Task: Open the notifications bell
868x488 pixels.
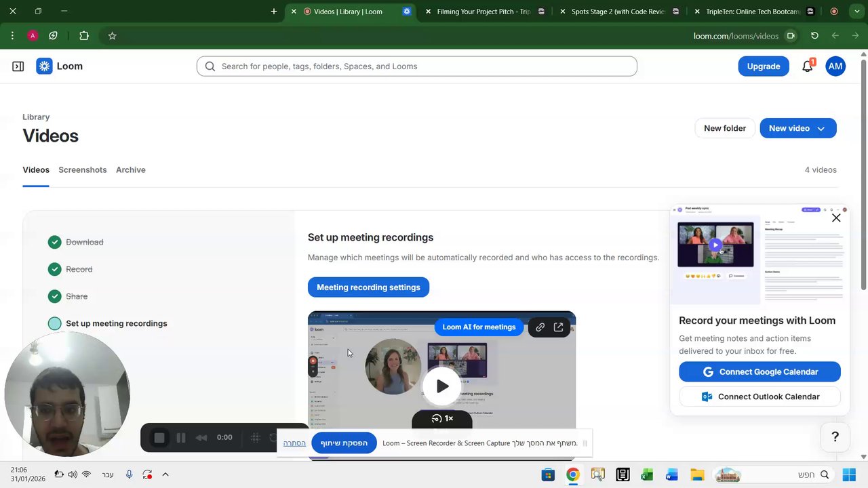Action: (x=808, y=66)
